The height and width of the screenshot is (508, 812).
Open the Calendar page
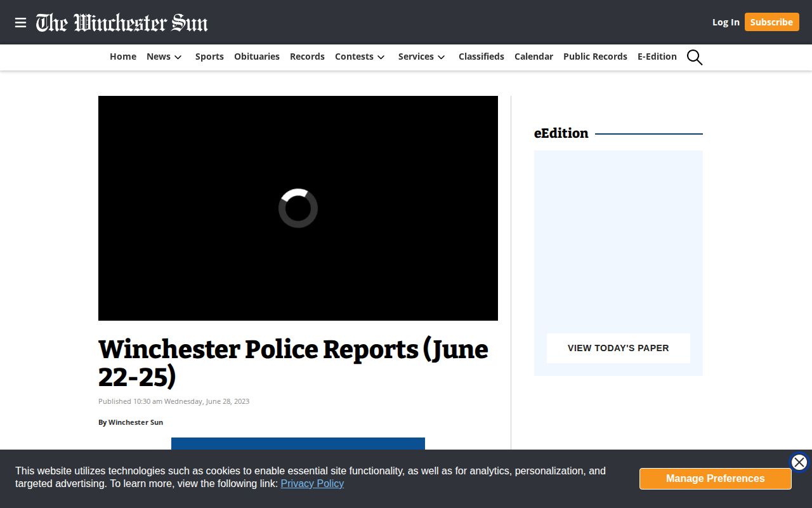534,57
